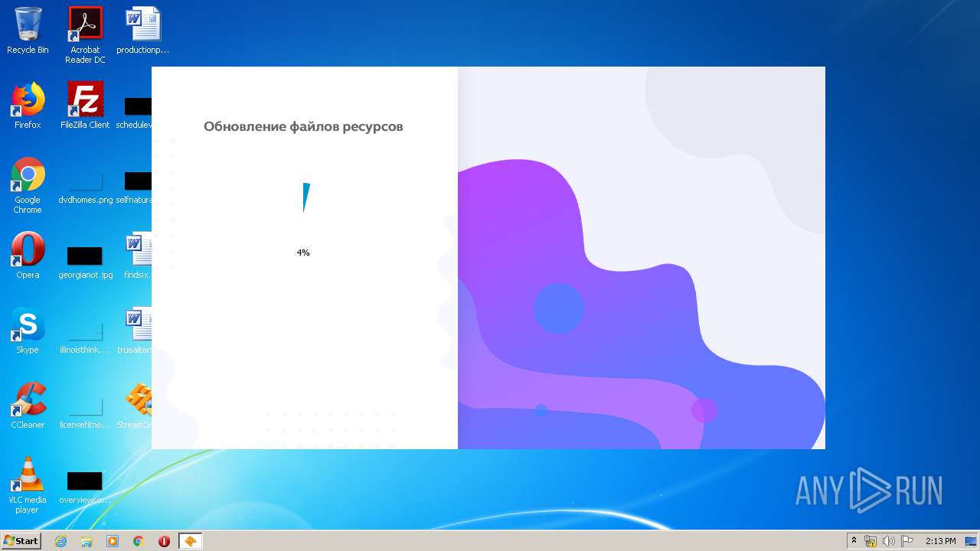Click the Обновление файлов ресурсов heading

(303, 126)
